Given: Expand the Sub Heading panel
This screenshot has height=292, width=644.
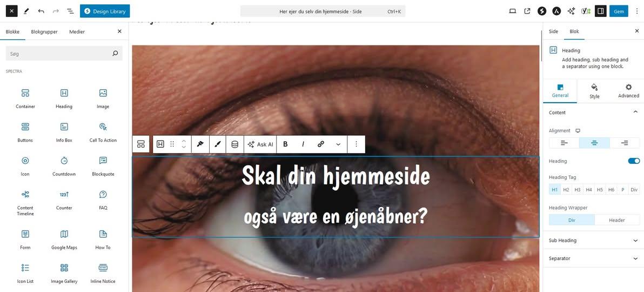Looking at the screenshot, I should (x=593, y=240).
